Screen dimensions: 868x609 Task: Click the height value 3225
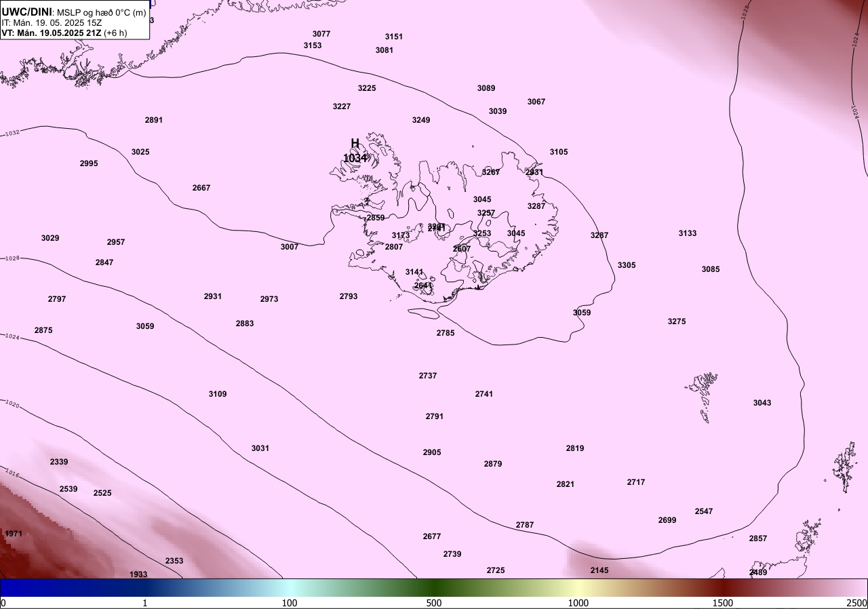point(367,88)
